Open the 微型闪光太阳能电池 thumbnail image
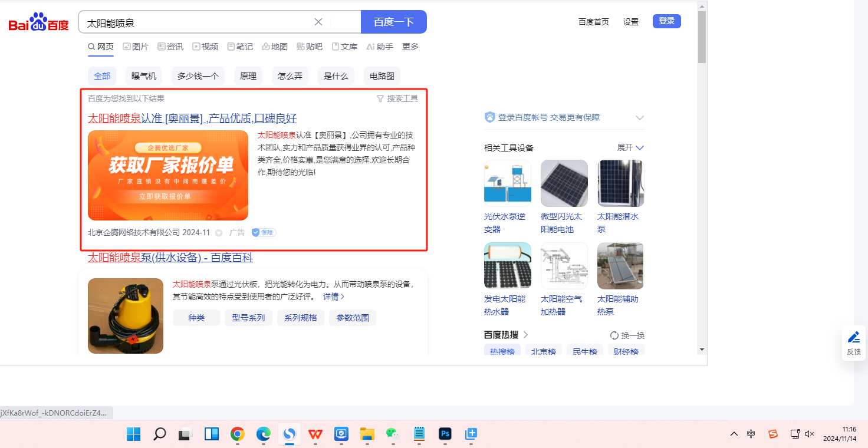 coord(564,183)
